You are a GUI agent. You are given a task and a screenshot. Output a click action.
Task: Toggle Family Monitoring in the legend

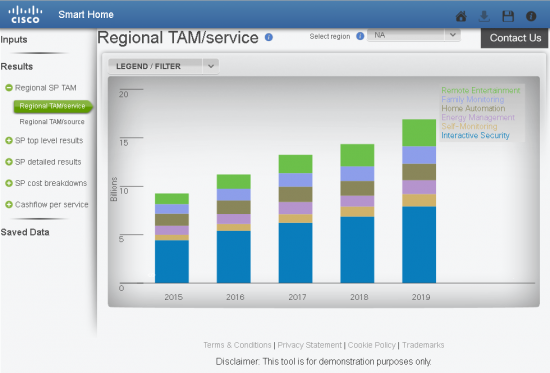(x=472, y=100)
